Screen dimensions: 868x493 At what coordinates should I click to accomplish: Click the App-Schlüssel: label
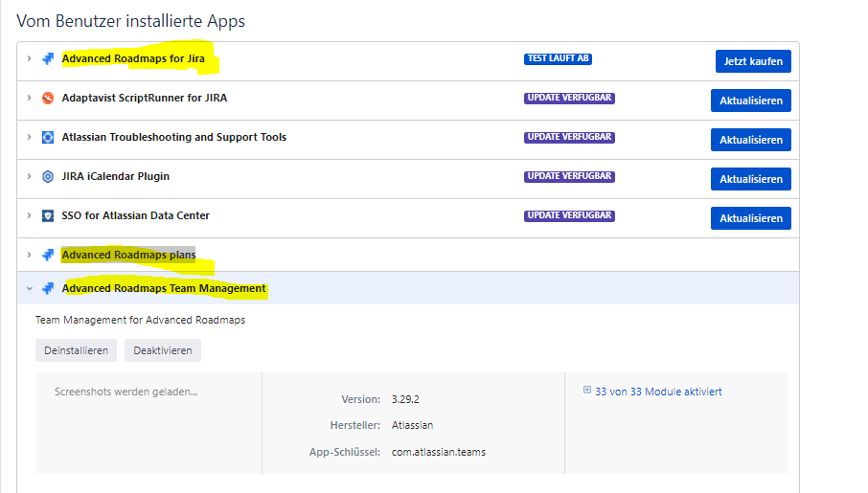click(344, 452)
